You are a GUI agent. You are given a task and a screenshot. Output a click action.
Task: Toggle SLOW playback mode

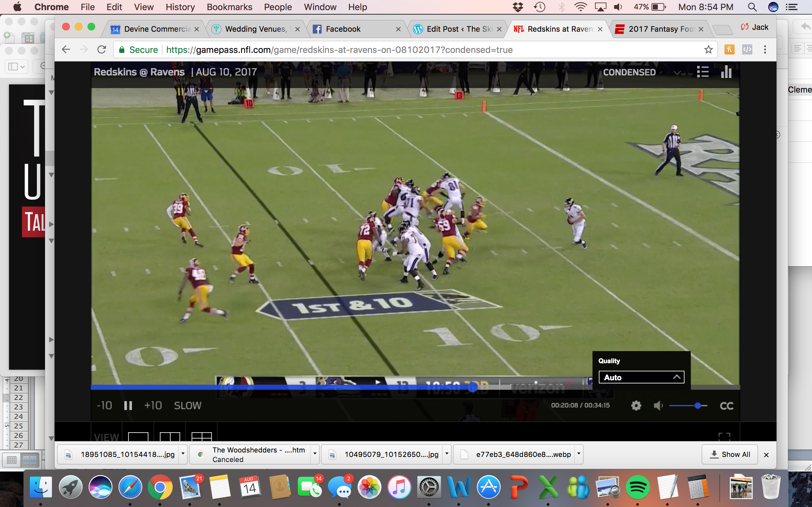pos(187,406)
